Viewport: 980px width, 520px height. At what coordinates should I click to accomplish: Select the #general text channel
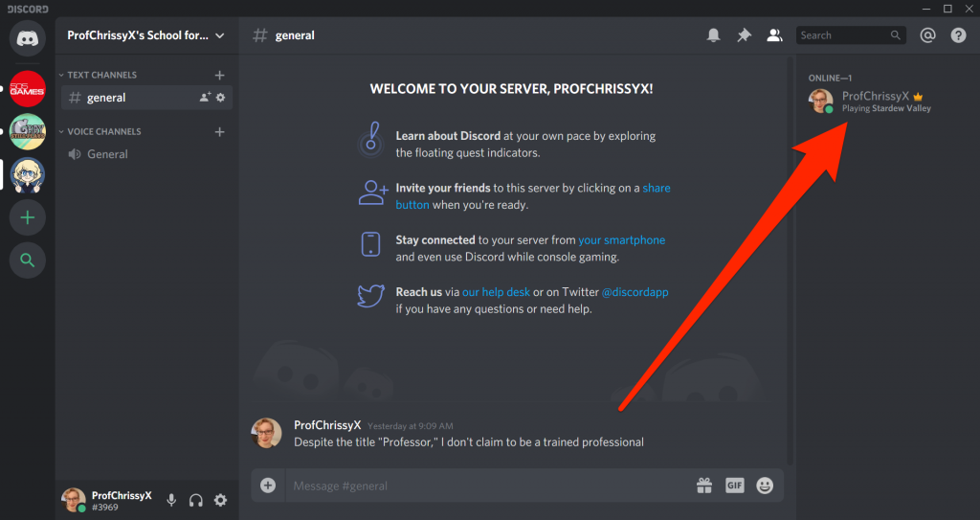[x=106, y=98]
